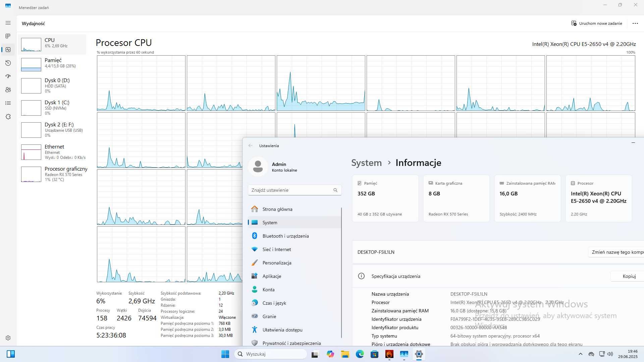644x362 pixels.
Task: Select System in Settings sidebar
Action: (x=294, y=223)
